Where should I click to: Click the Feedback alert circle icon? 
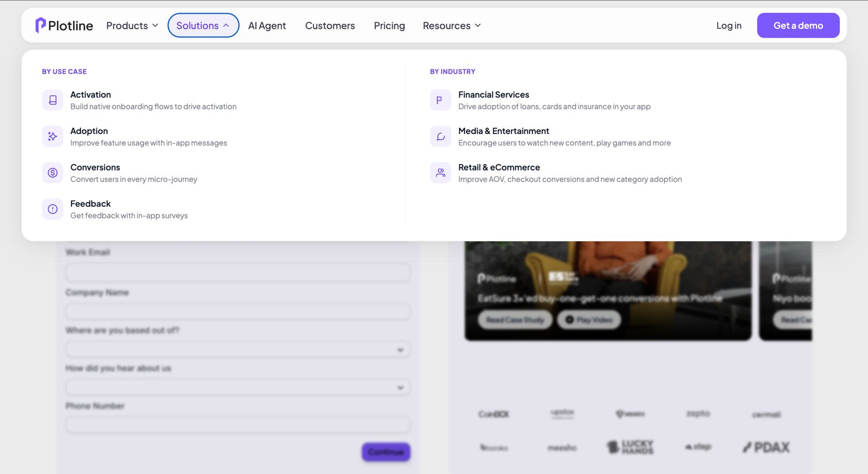point(53,209)
